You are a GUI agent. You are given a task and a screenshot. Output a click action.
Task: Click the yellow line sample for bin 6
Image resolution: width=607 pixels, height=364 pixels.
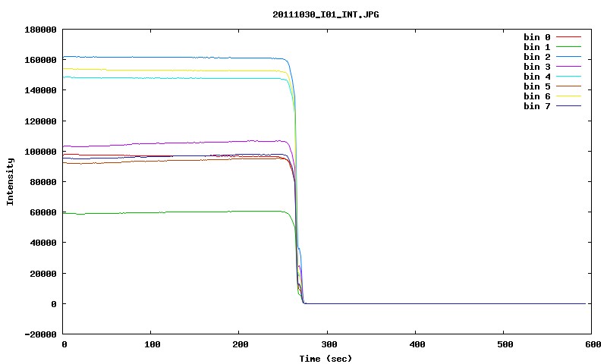(x=568, y=96)
